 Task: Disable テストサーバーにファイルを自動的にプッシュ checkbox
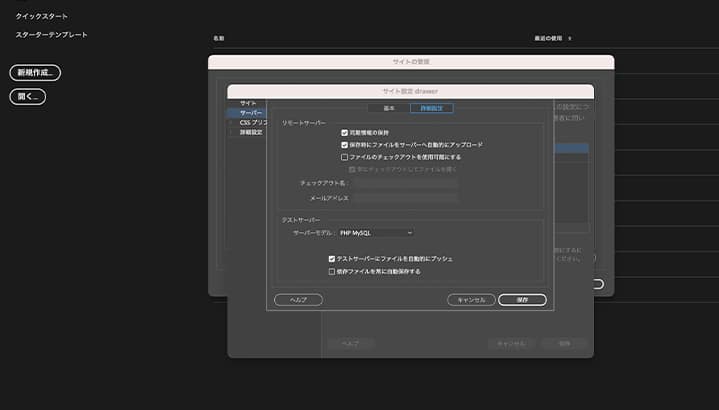pyautogui.click(x=332, y=258)
